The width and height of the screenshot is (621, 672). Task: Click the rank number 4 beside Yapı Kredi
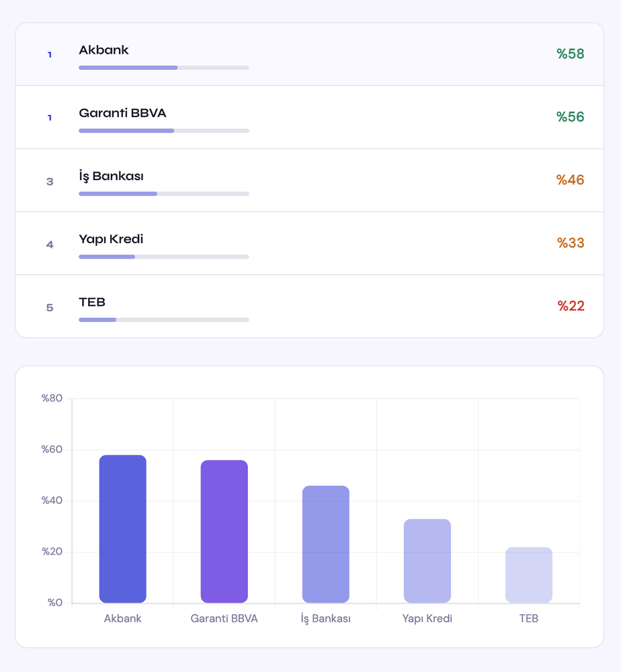click(x=49, y=245)
